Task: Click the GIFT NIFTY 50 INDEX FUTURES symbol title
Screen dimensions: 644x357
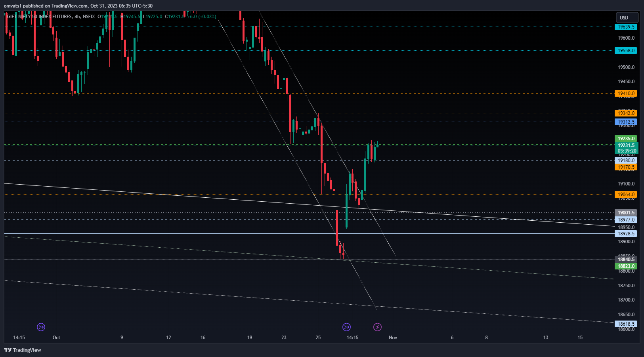Action: (40, 17)
